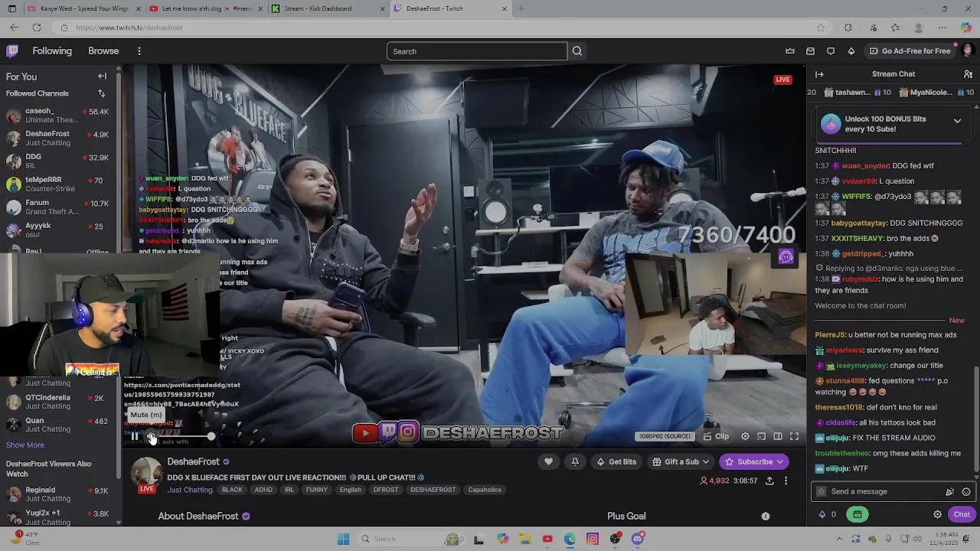Image resolution: width=980 pixels, height=551 pixels.
Task: Reload the page with refresh button
Action: pyautogui.click(x=36, y=28)
